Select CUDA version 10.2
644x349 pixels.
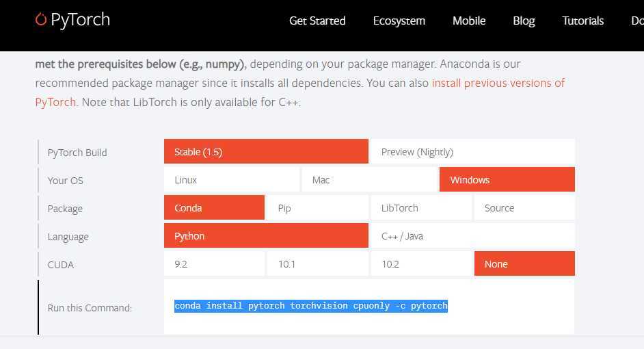click(421, 263)
